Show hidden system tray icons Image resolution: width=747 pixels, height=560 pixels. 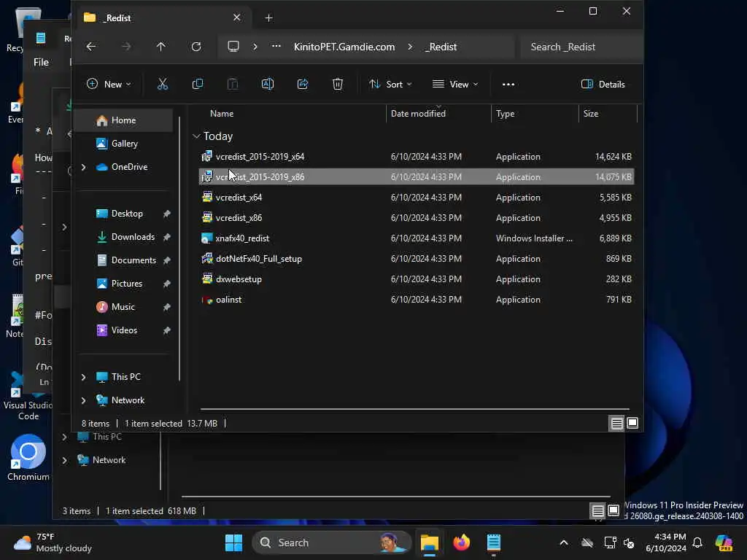[564, 542]
